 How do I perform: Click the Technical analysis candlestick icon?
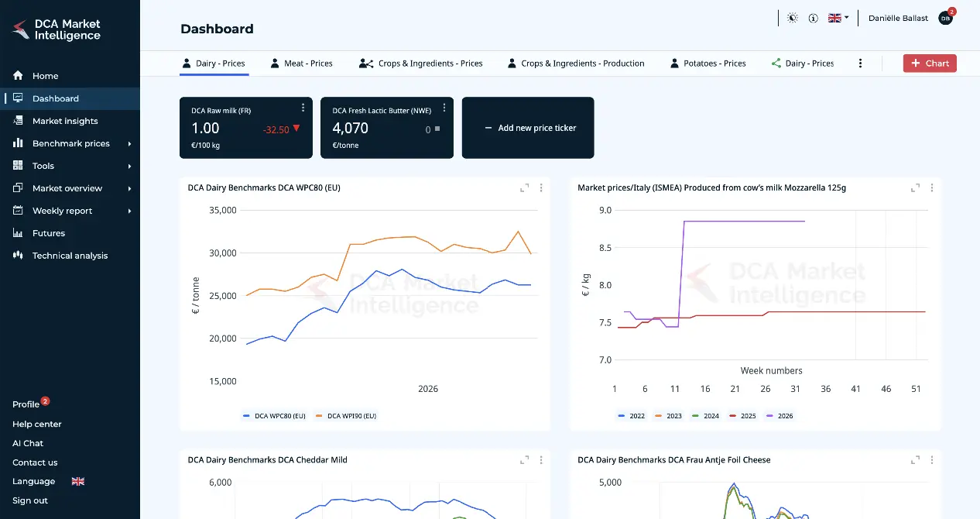tap(18, 256)
